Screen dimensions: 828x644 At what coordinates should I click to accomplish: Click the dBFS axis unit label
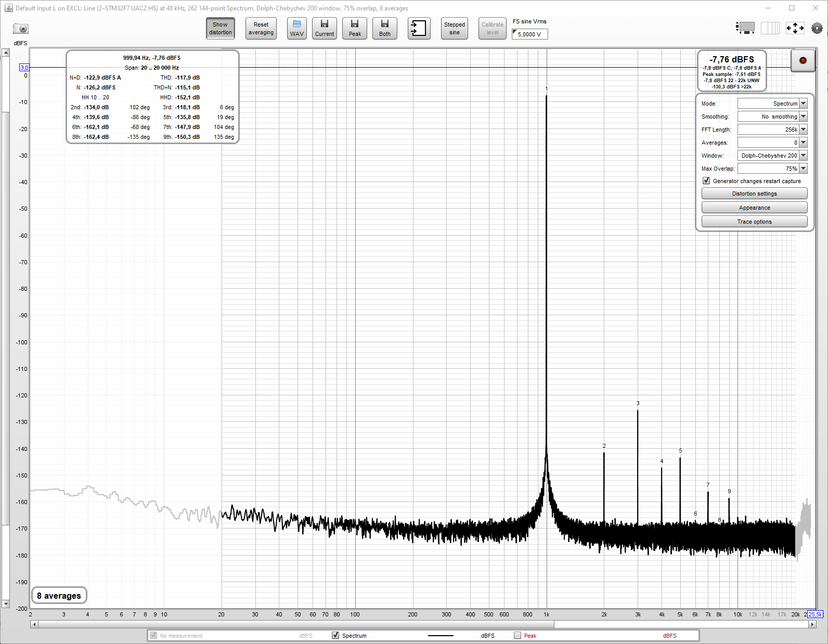pos(21,43)
